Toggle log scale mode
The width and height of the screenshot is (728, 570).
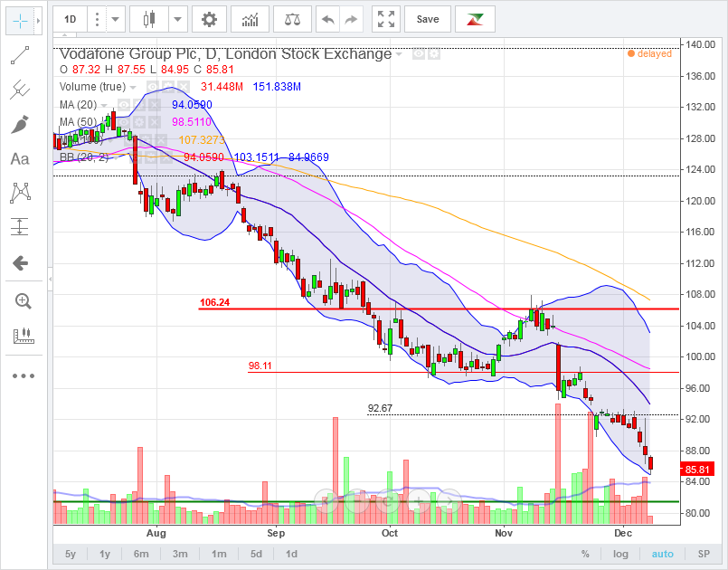(620, 554)
